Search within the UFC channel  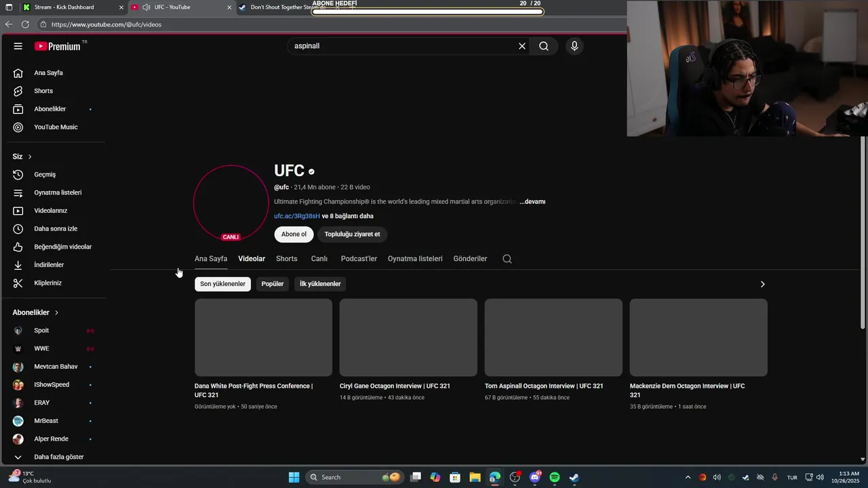point(507,259)
